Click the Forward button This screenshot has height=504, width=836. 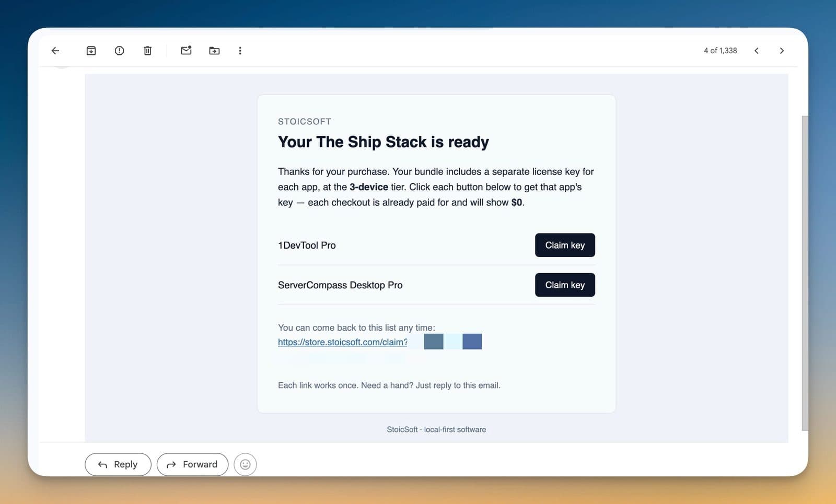click(192, 464)
